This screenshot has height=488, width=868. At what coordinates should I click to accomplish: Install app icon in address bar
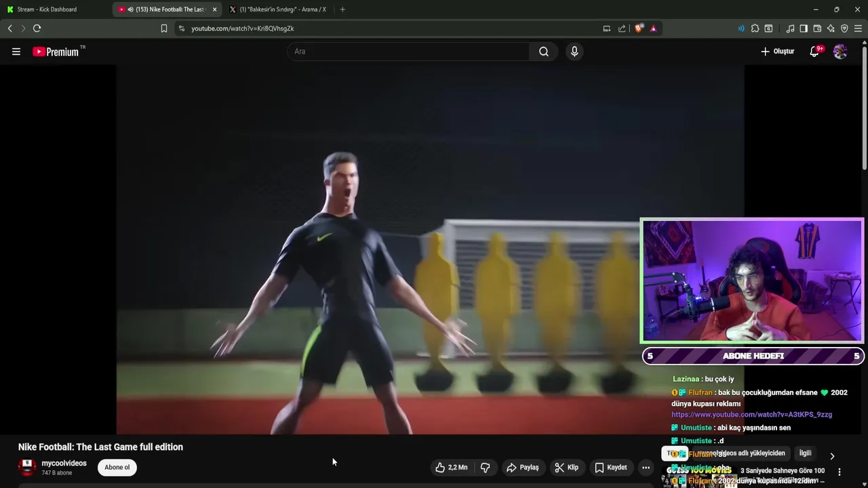point(607,28)
